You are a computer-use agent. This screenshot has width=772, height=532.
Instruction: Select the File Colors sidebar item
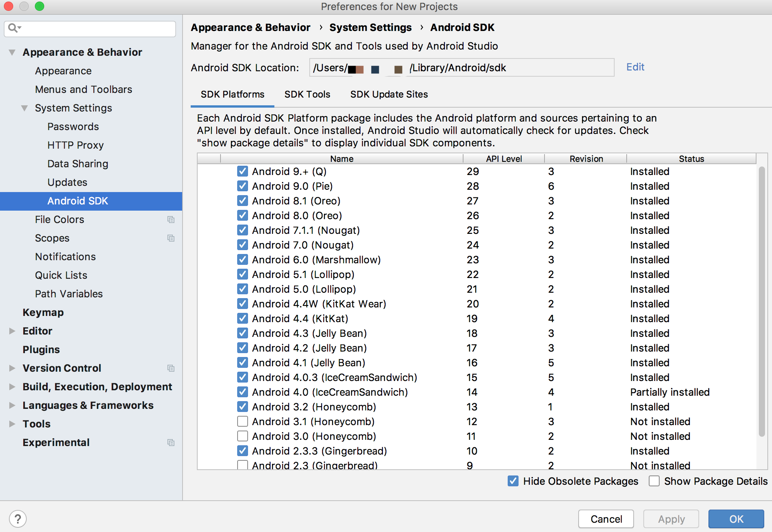(59, 220)
